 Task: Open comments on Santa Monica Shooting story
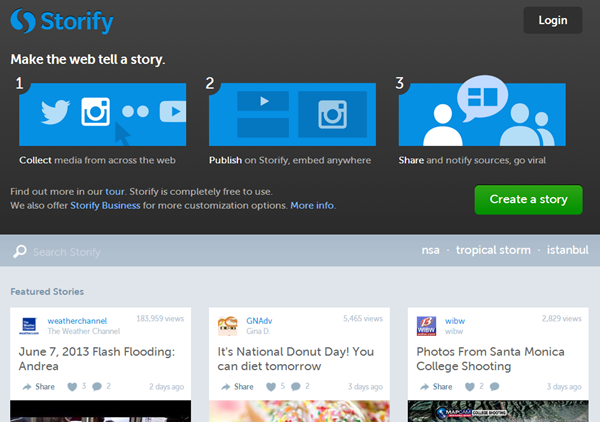coord(494,386)
